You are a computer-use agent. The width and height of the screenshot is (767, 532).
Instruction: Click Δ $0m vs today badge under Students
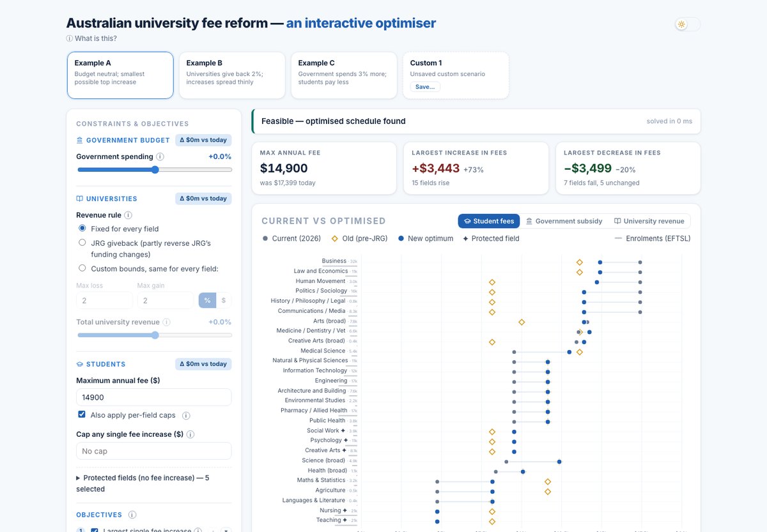coord(203,364)
